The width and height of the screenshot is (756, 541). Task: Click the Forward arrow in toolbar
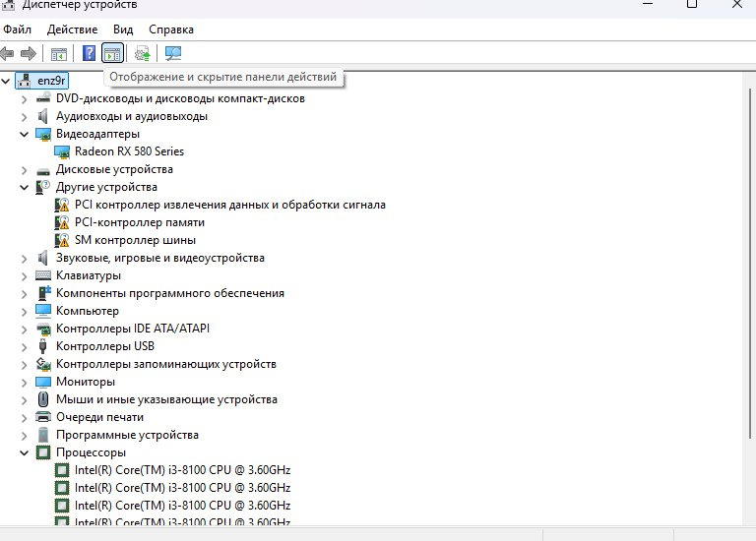pos(29,53)
